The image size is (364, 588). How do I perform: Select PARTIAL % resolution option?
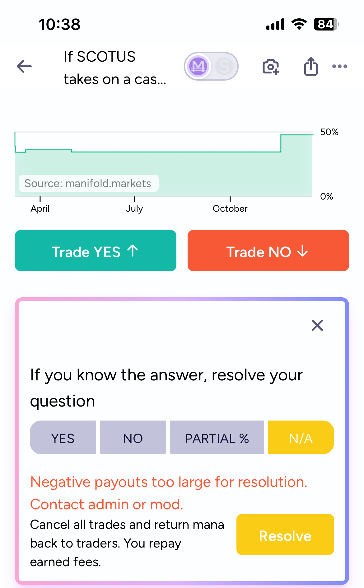tap(217, 437)
